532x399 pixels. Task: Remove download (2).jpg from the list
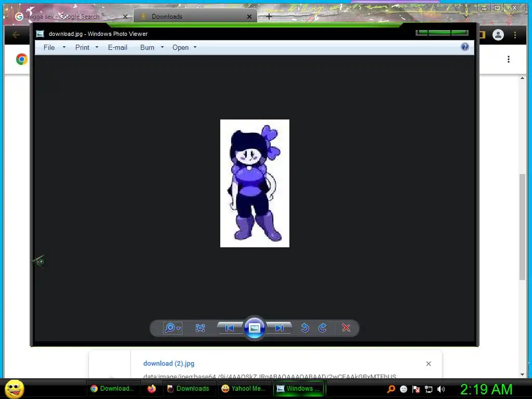click(429, 364)
